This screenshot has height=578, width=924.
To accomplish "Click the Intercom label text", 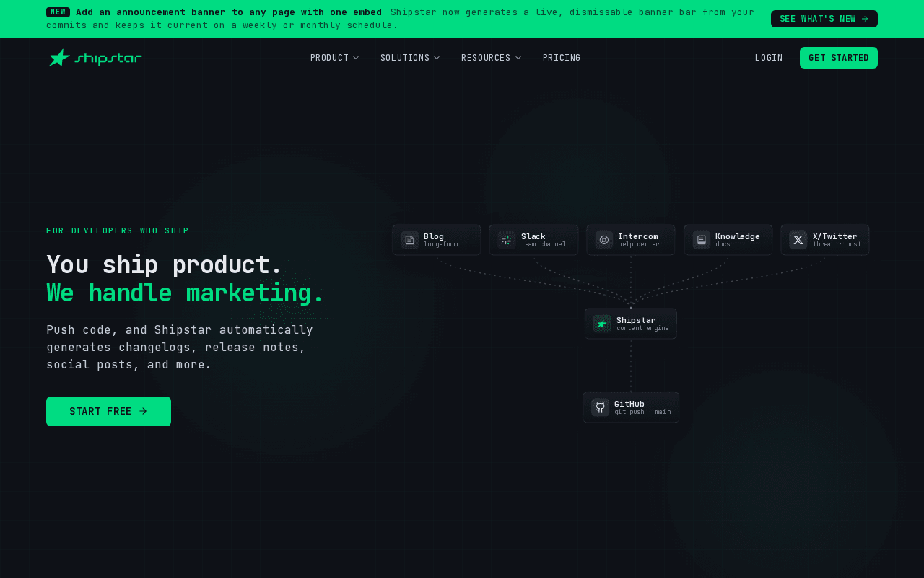I will 638,236.
